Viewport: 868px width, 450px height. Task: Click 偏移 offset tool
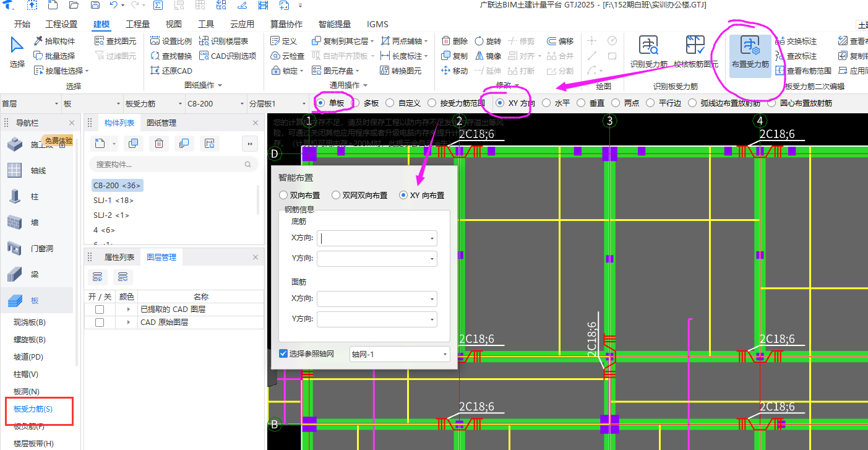[560, 41]
